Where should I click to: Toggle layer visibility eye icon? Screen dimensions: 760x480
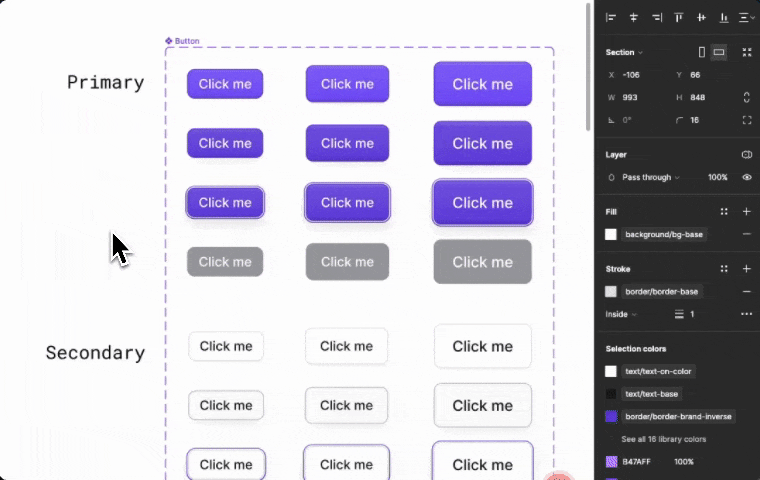click(x=746, y=177)
